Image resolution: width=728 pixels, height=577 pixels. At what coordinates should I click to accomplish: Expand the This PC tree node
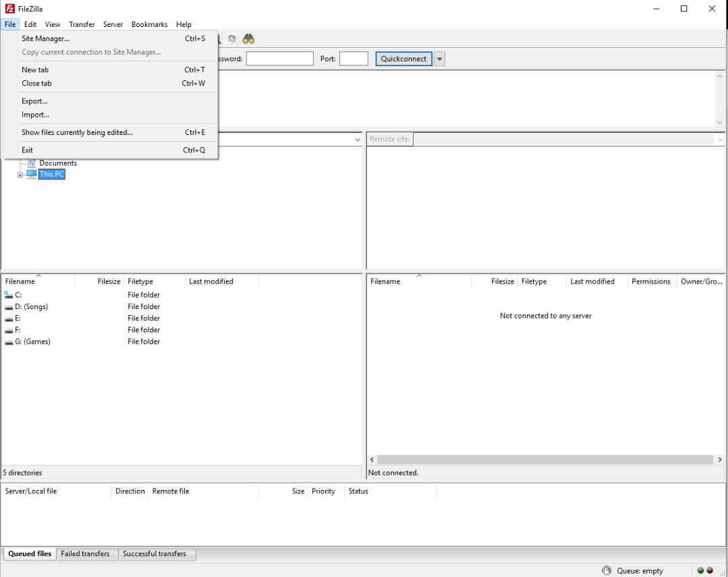[x=20, y=175]
